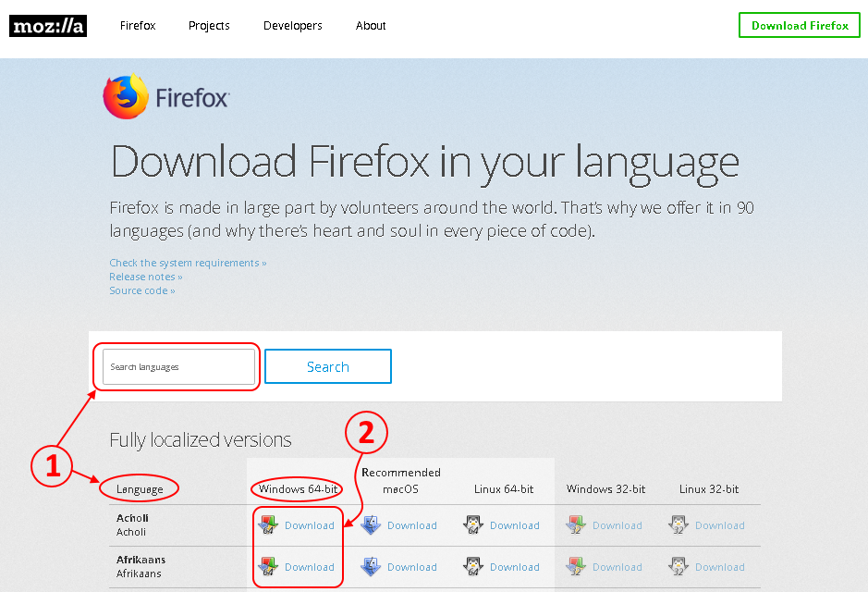Click the Linux 32-bit penguin icon for Afrikaans
The image size is (868, 592).
click(x=679, y=566)
